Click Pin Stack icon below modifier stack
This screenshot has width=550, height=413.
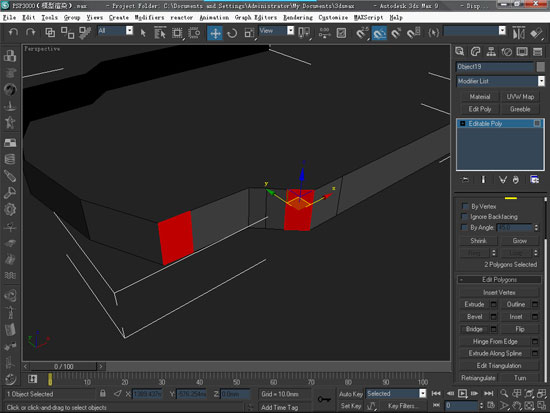[x=465, y=180]
